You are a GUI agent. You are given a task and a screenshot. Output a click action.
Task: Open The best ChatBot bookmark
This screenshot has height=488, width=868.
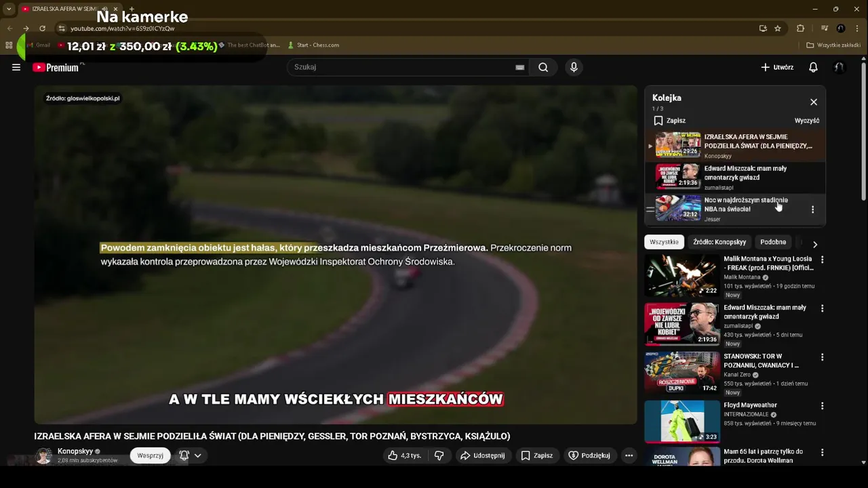pyautogui.click(x=249, y=45)
